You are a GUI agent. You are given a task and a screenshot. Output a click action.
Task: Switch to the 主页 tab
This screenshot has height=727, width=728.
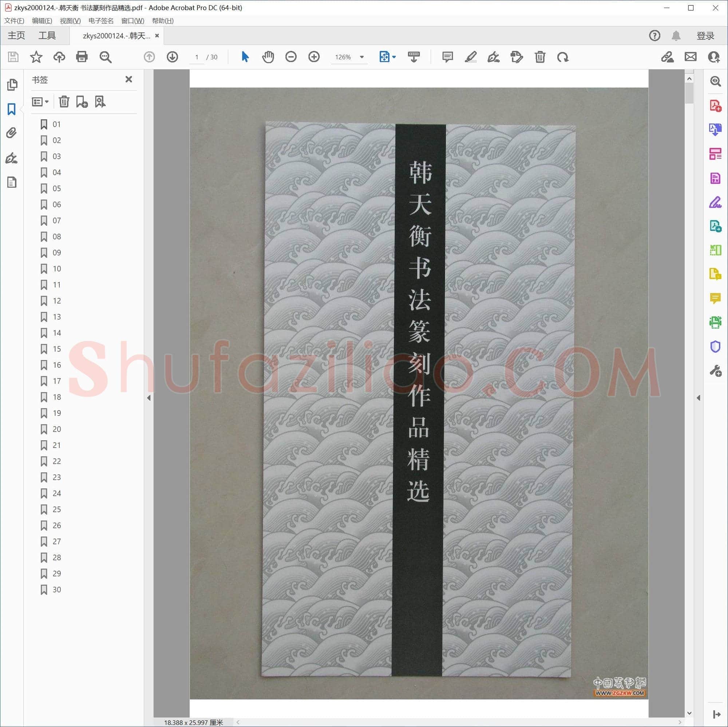pyautogui.click(x=17, y=36)
